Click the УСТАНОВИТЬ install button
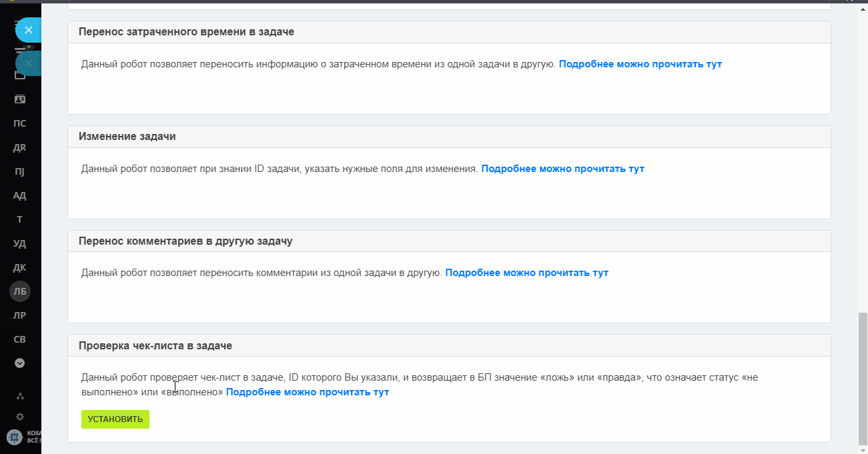This screenshot has width=868, height=454. 115,419
